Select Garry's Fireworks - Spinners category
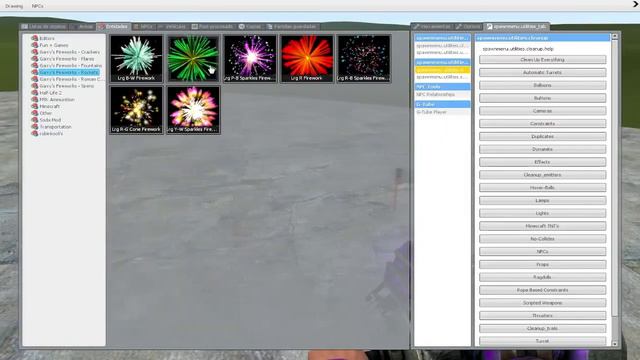 tap(67, 86)
